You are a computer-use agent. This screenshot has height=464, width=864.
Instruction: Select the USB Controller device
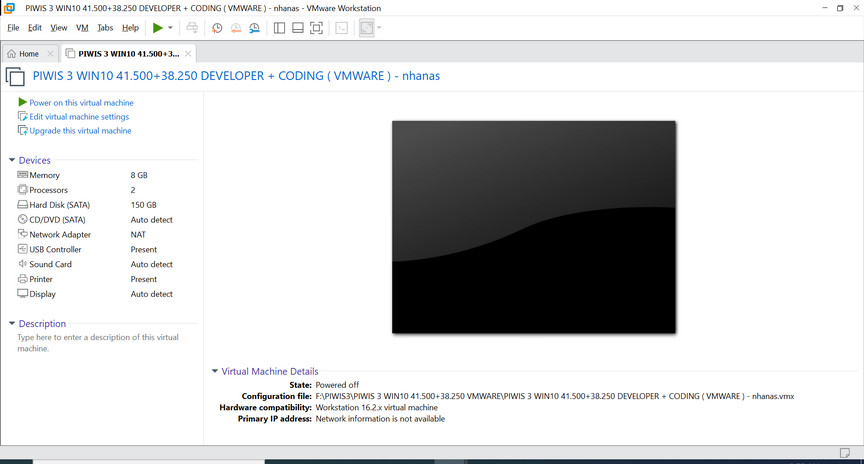pos(105,250)
